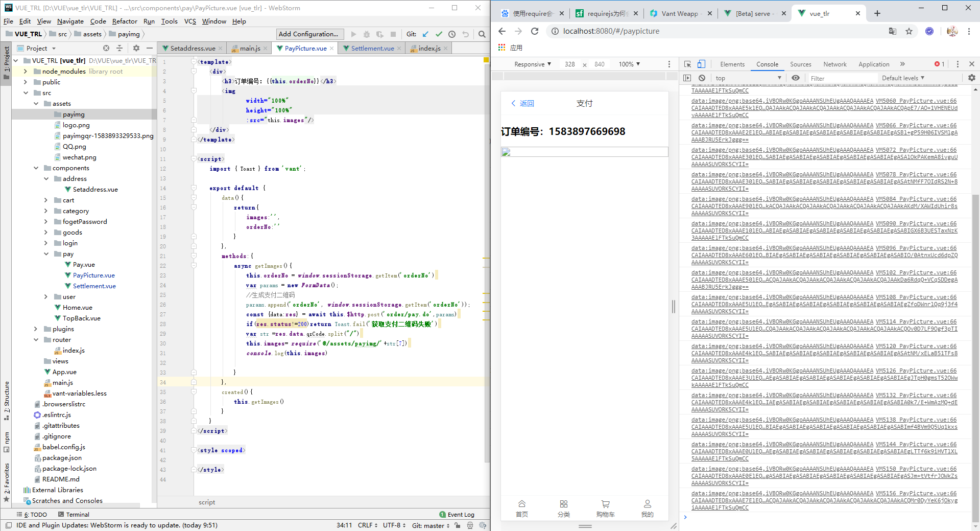
Task: Open the VCS menu
Action: point(190,21)
